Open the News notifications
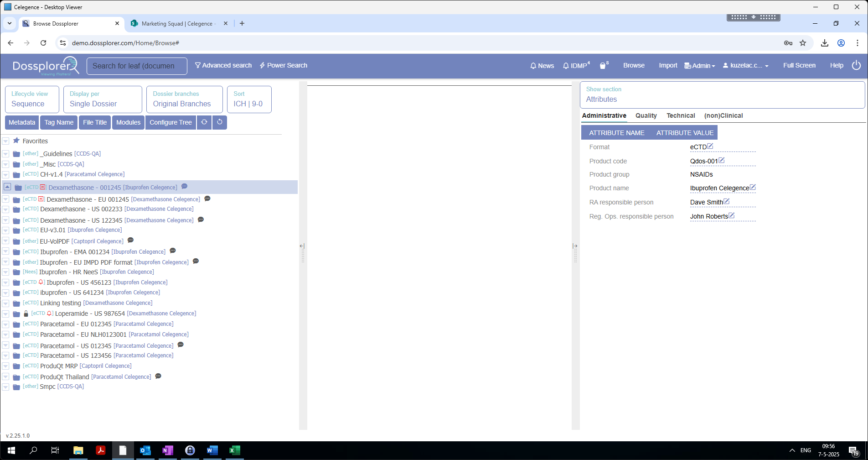The width and height of the screenshot is (868, 460). 542,66
